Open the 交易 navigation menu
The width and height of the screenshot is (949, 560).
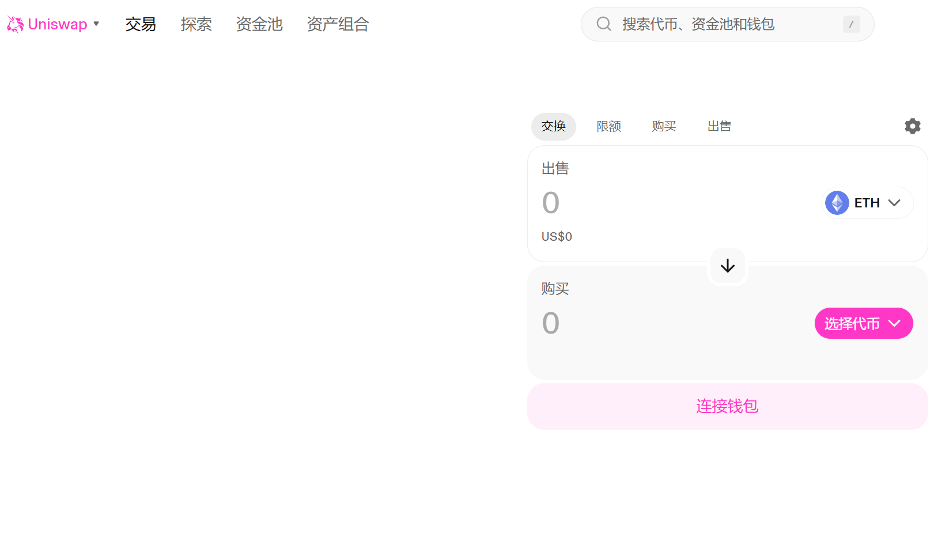[141, 24]
